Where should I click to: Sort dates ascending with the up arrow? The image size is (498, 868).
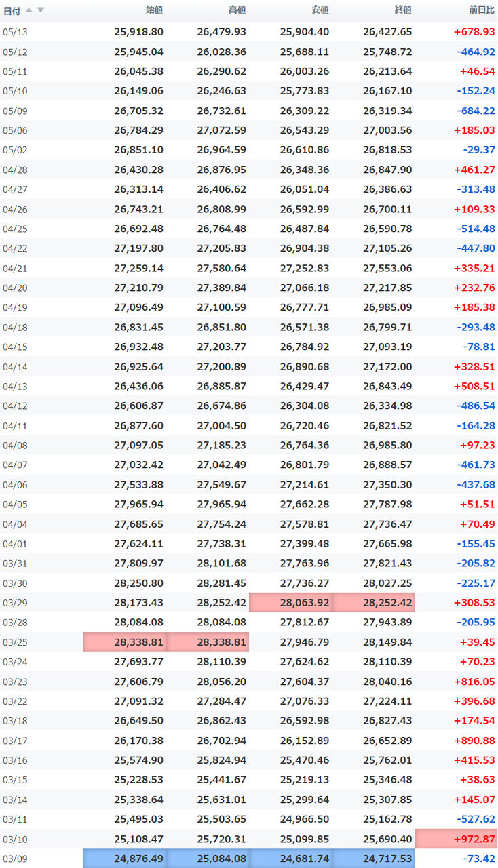click(28, 10)
